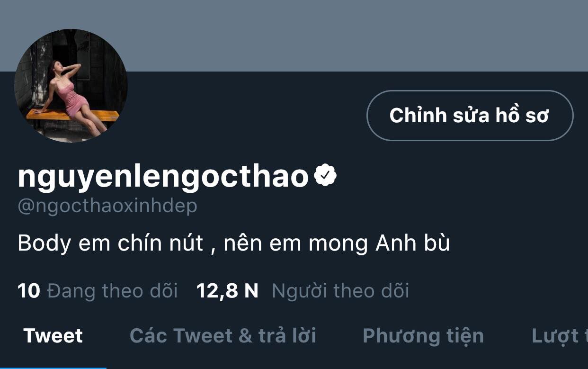Viewport: 588px width, 369px height.
Task: Open followers via the 12,8 N count
Action: click(x=227, y=291)
